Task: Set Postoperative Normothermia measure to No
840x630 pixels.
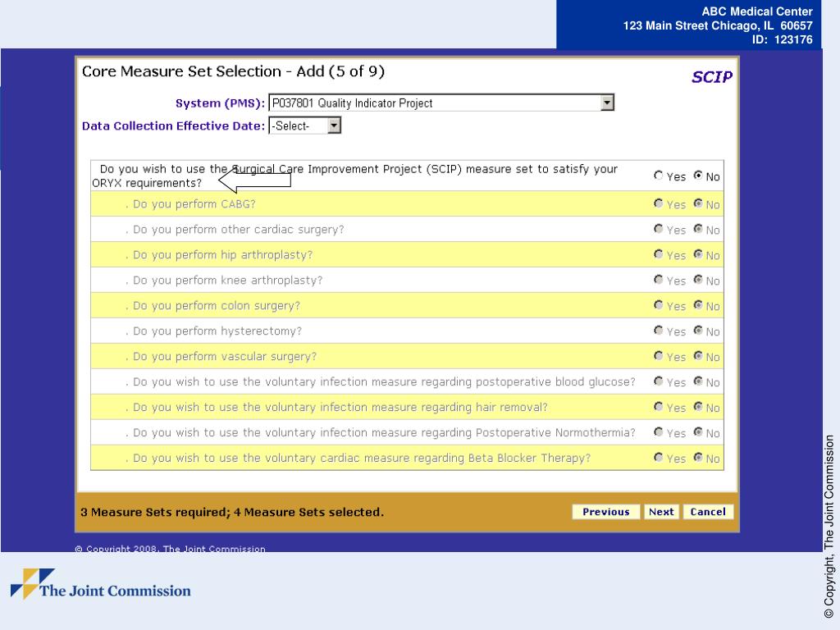Action: [698, 431]
